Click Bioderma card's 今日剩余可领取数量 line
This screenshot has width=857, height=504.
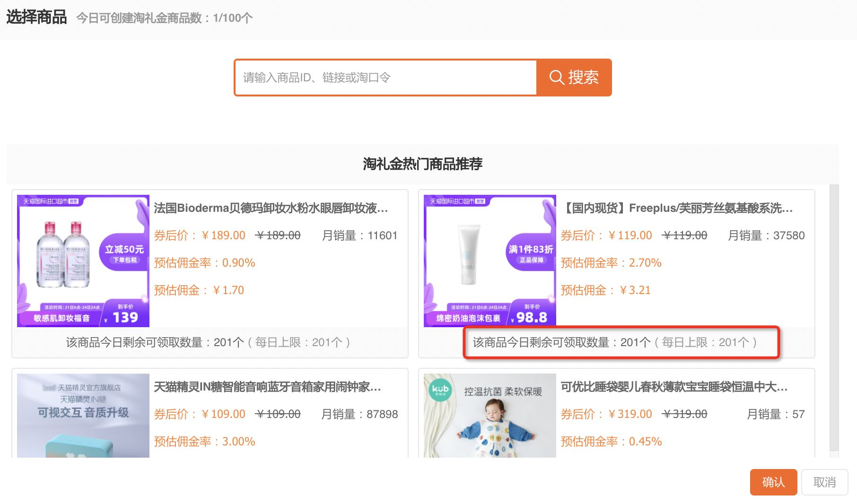[x=208, y=342]
